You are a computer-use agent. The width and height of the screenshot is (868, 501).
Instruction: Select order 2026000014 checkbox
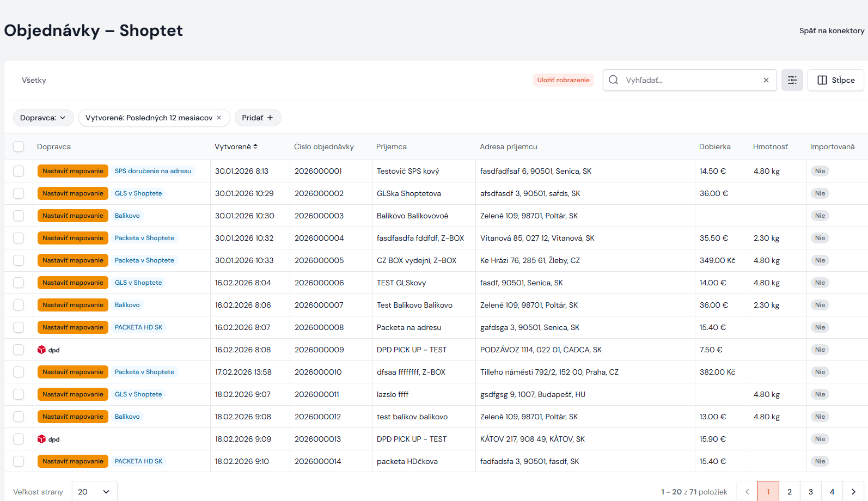19,461
